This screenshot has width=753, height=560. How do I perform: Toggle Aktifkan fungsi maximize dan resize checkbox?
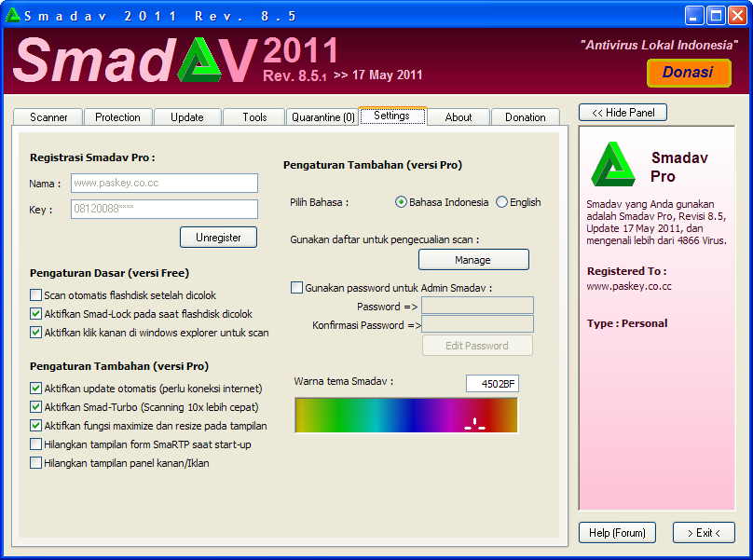point(35,426)
